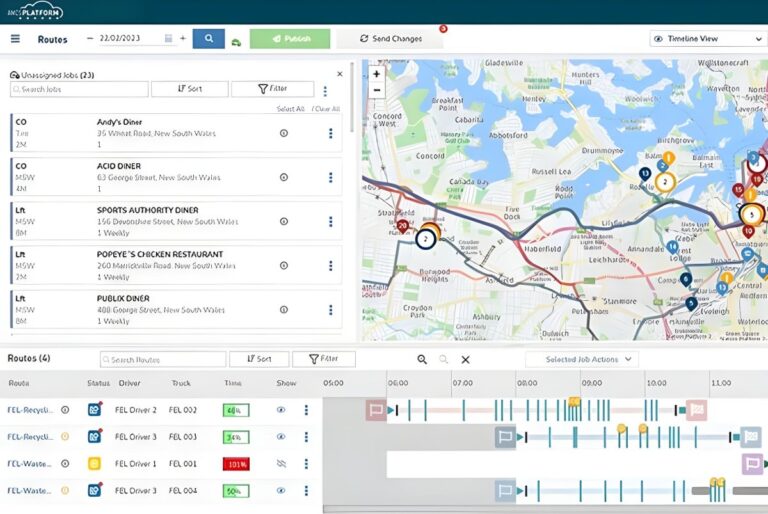Open SPORTS AUTHORITY DINER job options menu
The height and width of the screenshot is (514, 768).
[331, 221]
